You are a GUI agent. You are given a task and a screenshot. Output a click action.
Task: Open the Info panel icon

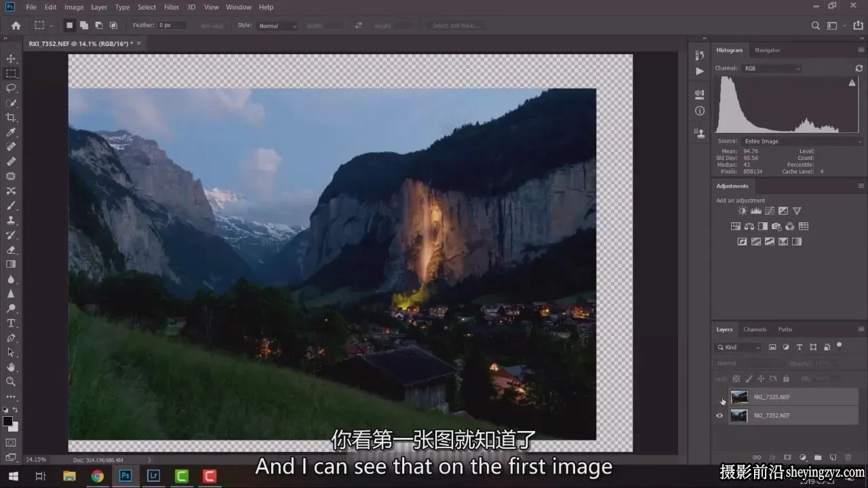[700, 110]
